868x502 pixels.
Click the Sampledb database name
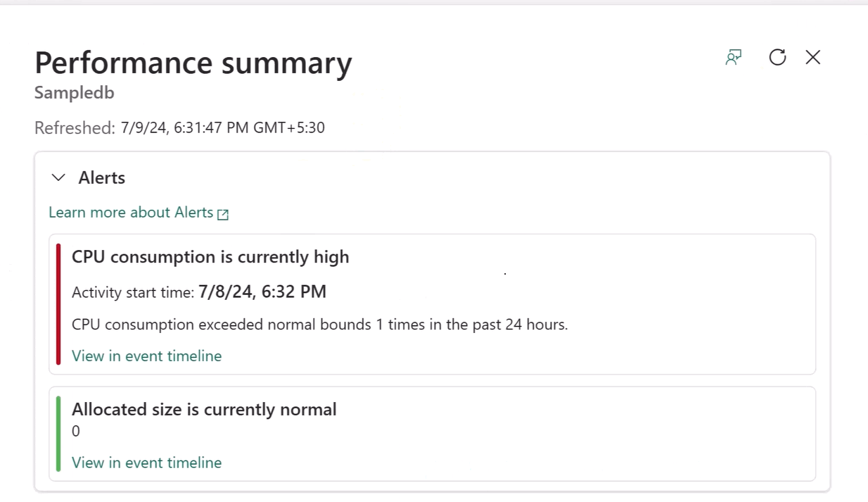click(x=74, y=93)
